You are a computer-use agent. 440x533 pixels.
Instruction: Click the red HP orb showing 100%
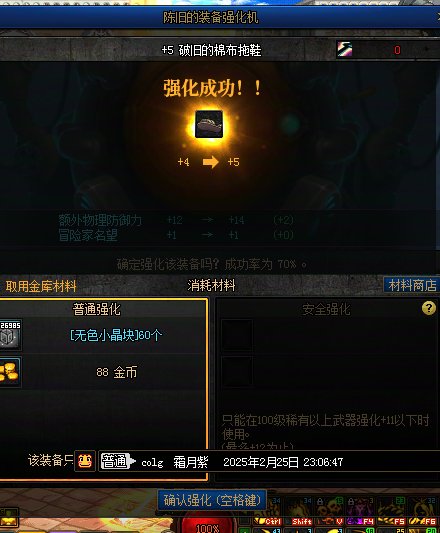208,525
